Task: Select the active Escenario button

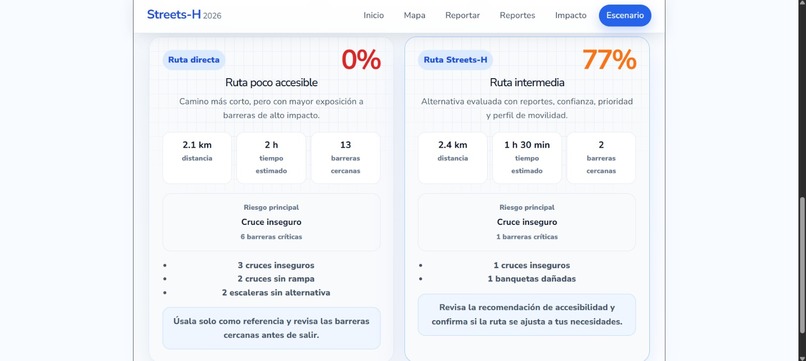Action: (x=625, y=15)
